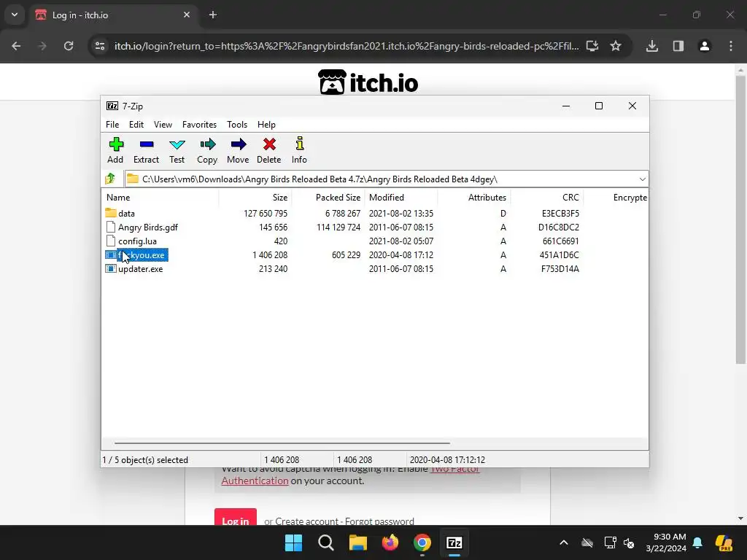Viewport: 747px width, 560px height.
Task: Click the E3ECB3F5 CRC value
Action: point(560,214)
